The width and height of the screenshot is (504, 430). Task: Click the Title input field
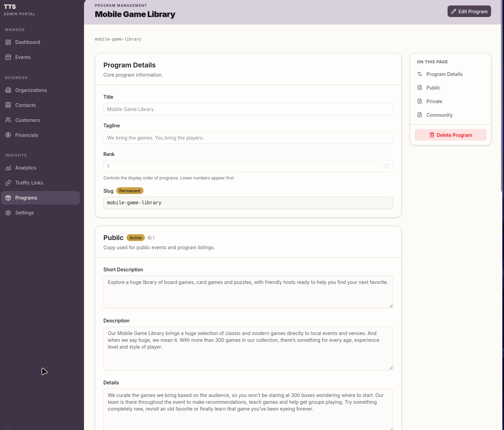pos(248,109)
